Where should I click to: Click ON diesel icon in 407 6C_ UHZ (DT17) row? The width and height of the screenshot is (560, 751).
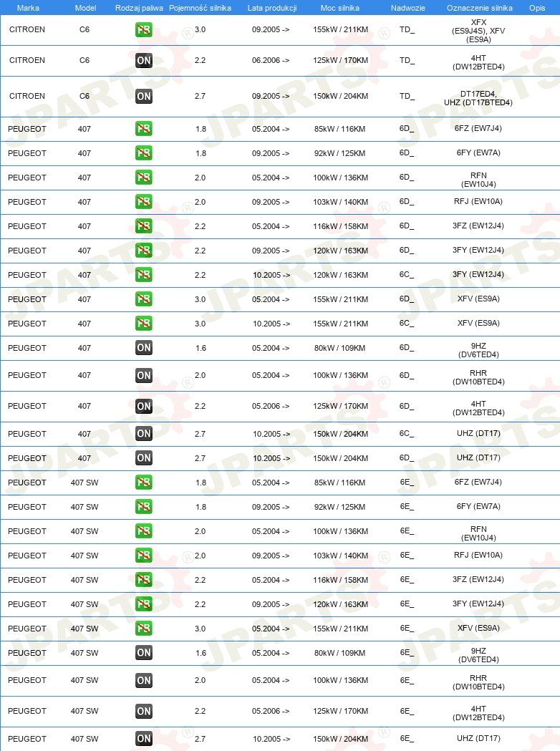(144, 434)
